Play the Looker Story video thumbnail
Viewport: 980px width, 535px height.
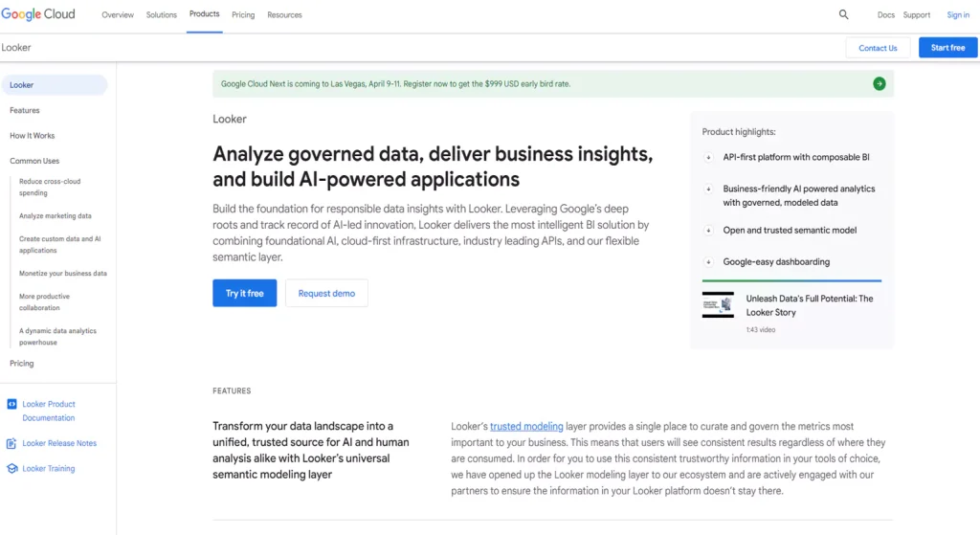tap(718, 305)
